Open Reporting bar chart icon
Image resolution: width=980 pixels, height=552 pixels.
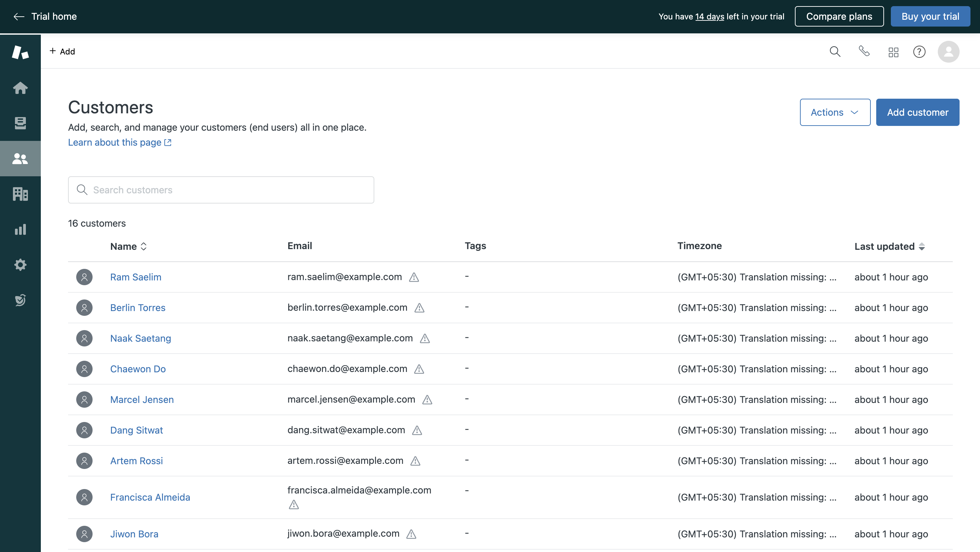pyautogui.click(x=20, y=229)
